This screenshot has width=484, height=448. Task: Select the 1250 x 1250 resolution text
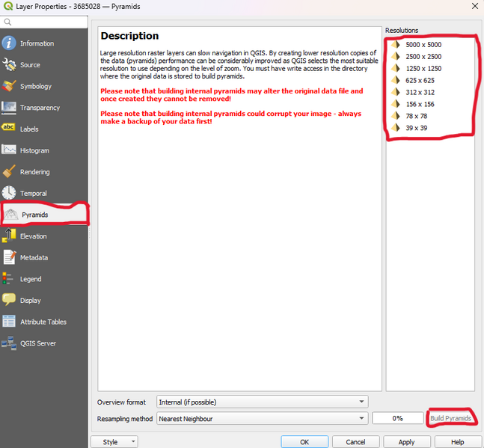(423, 68)
